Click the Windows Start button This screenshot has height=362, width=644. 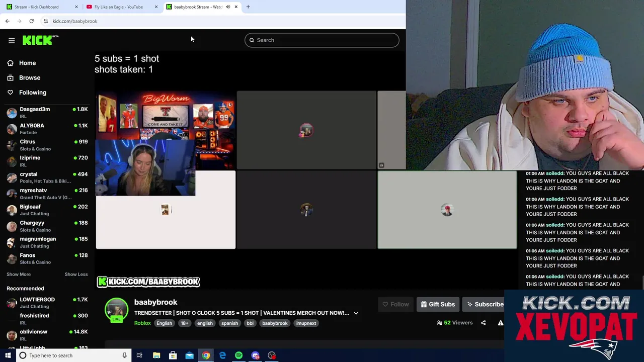coord(8,355)
